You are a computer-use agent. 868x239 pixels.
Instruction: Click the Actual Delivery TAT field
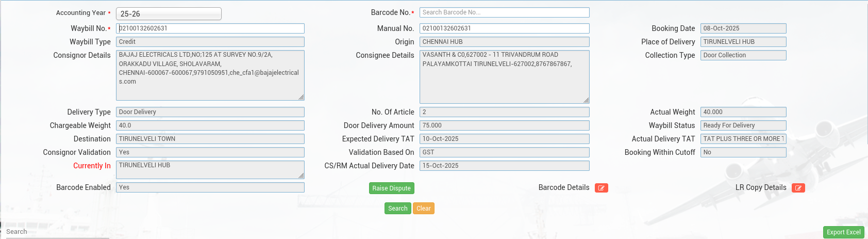pyautogui.click(x=743, y=139)
